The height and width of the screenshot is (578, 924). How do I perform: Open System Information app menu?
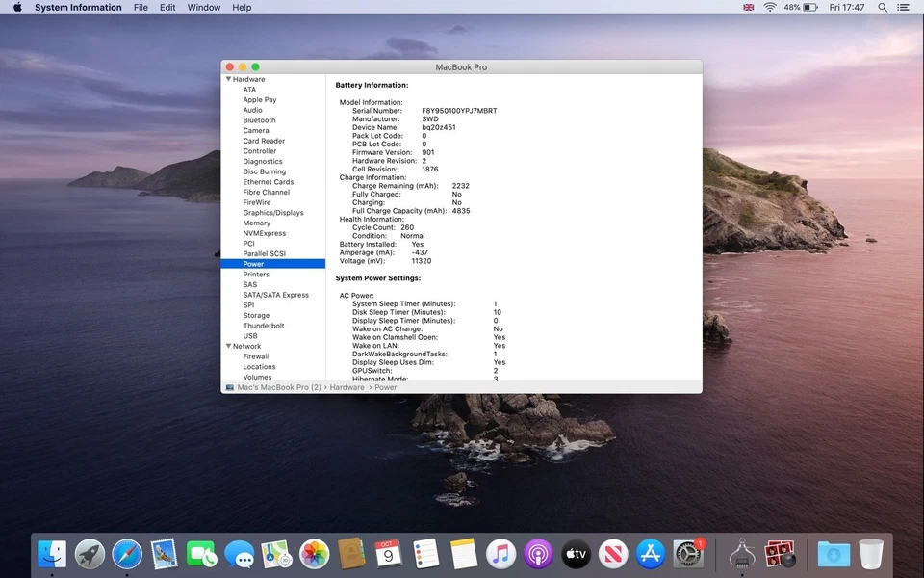[78, 7]
